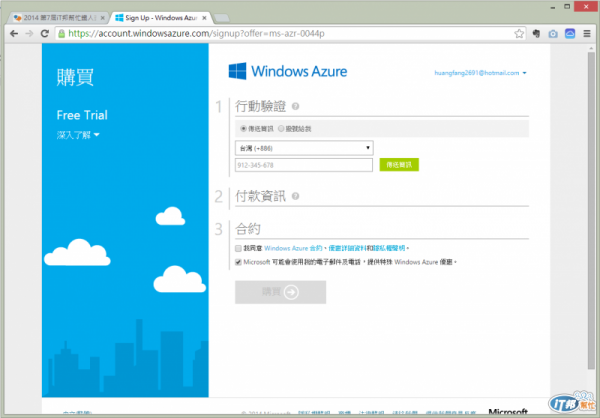This screenshot has height=418, width=600.
Task: Click the help icon beside 行動驗證
Action: 295,106
